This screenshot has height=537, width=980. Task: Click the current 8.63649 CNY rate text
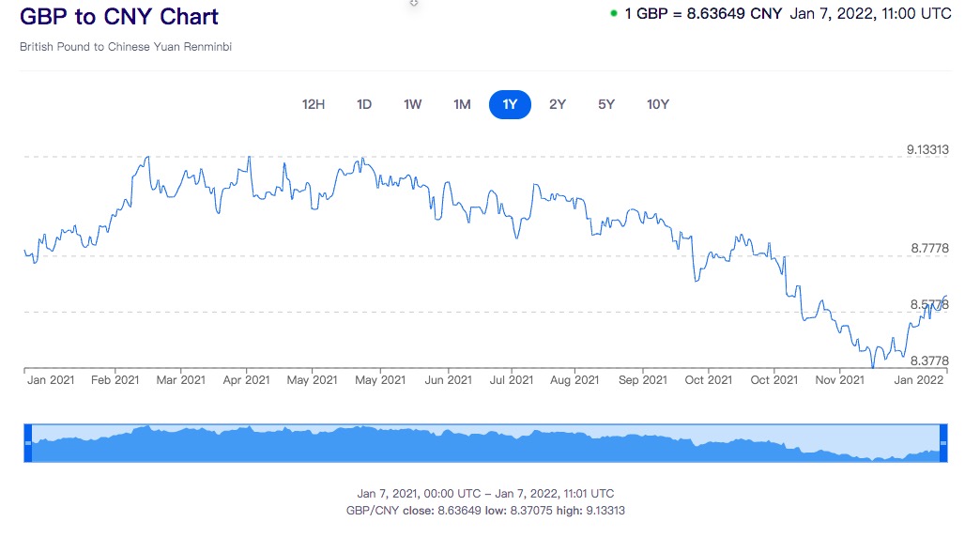(703, 14)
